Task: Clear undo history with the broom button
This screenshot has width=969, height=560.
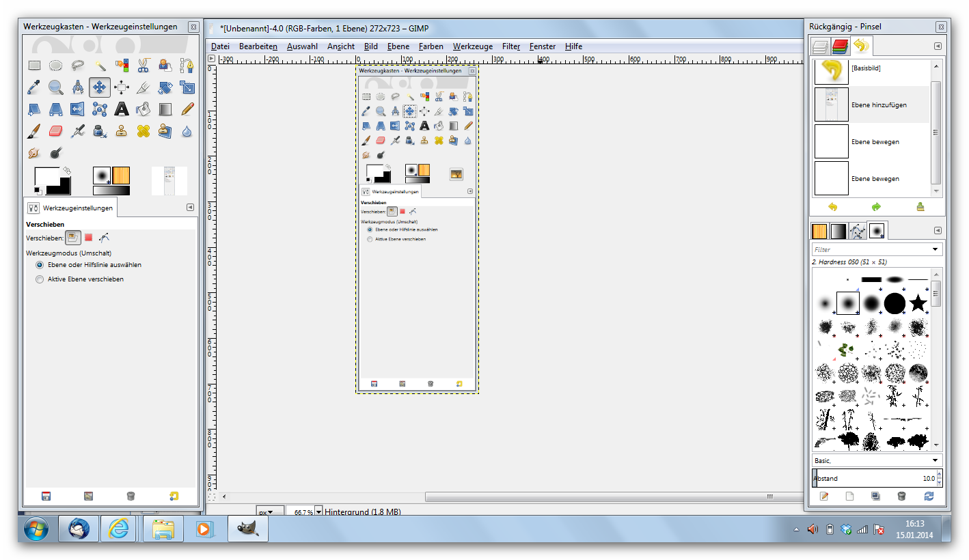Action: pos(920,207)
